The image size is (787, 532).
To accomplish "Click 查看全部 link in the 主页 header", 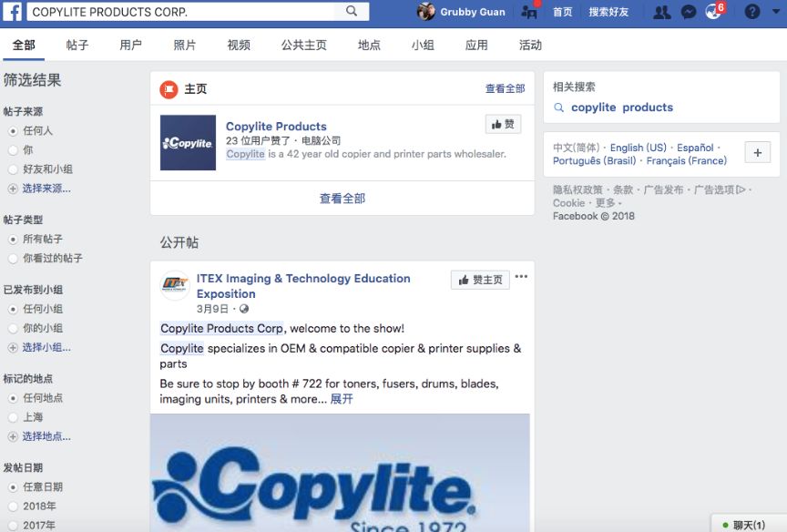I will [505, 89].
